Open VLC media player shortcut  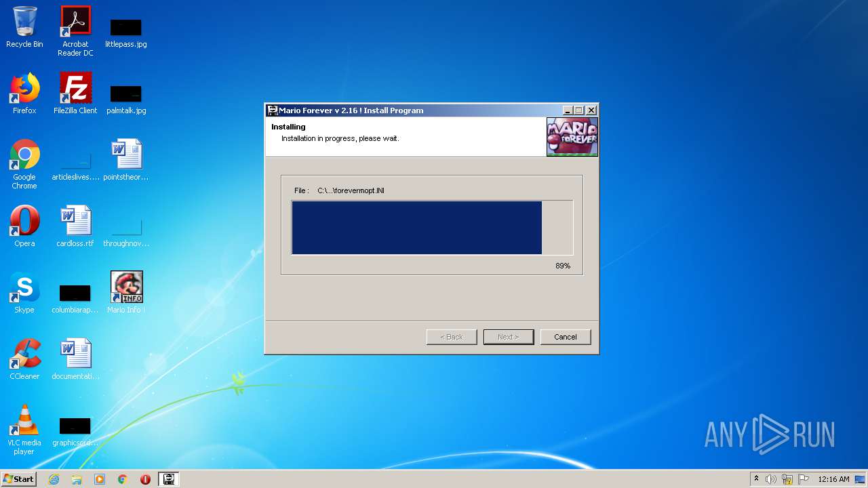pyautogui.click(x=24, y=430)
